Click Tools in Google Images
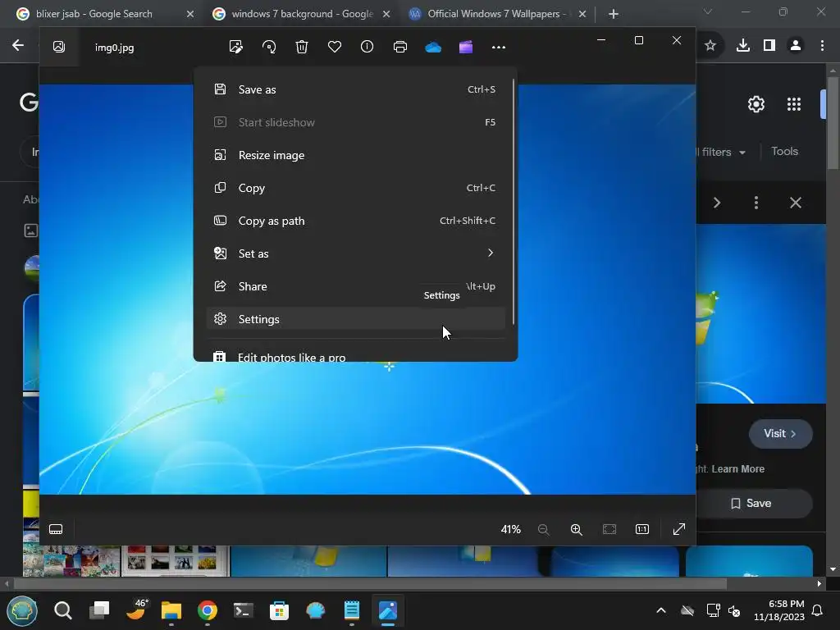 [x=784, y=152]
